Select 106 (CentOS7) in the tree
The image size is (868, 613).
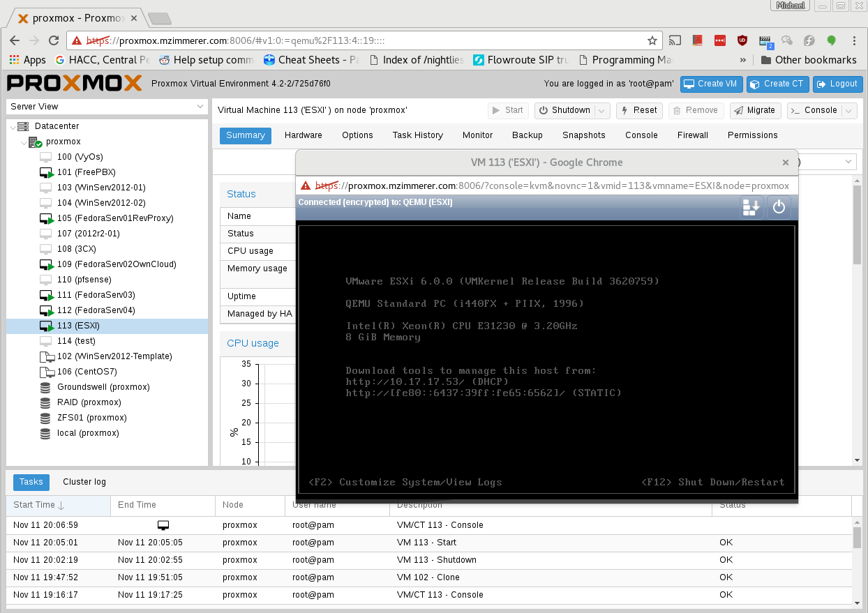click(x=107, y=372)
